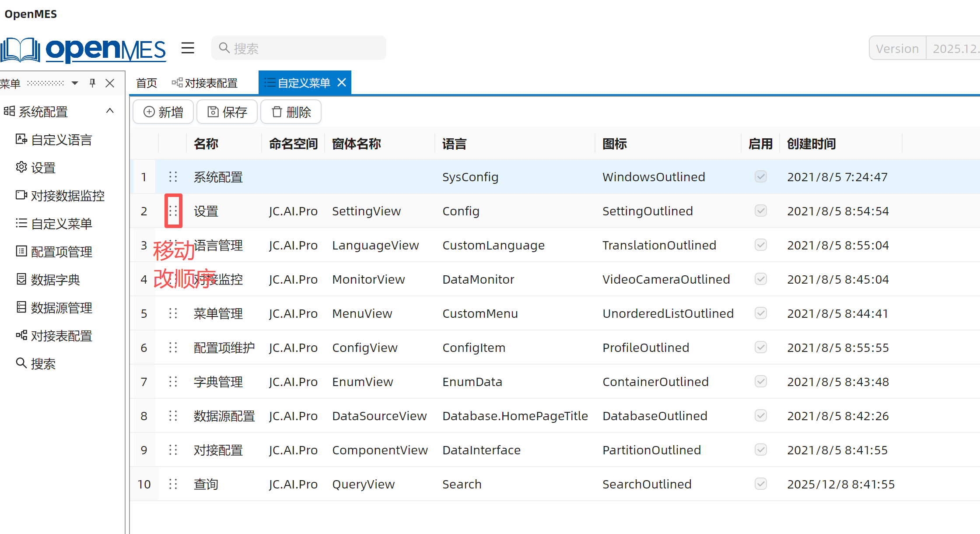Click the drag handle on row 10 查询
Image resolution: width=980 pixels, height=534 pixels.
click(x=173, y=484)
